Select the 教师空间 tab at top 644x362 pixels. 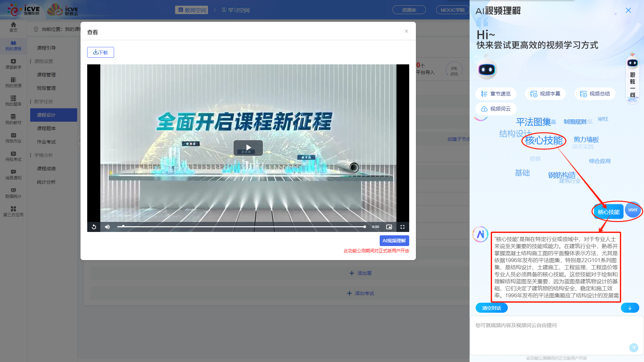(x=192, y=10)
